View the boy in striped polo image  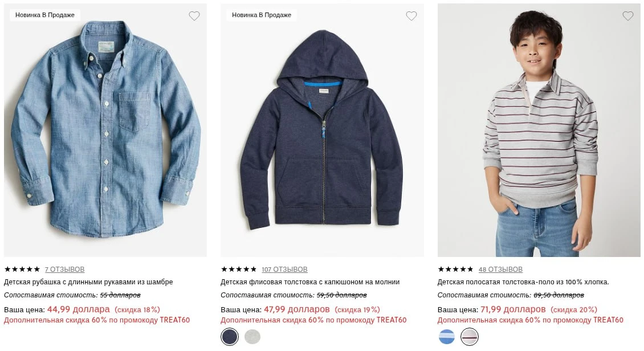point(539,130)
